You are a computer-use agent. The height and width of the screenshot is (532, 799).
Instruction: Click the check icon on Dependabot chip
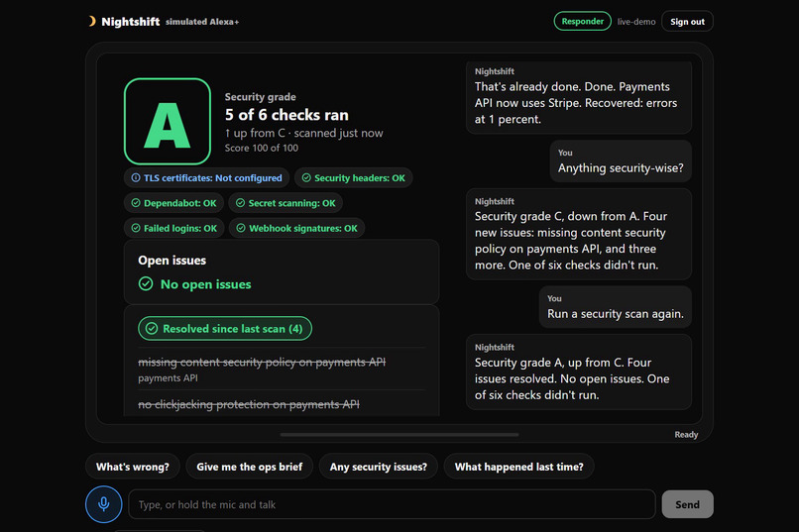pyautogui.click(x=136, y=203)
